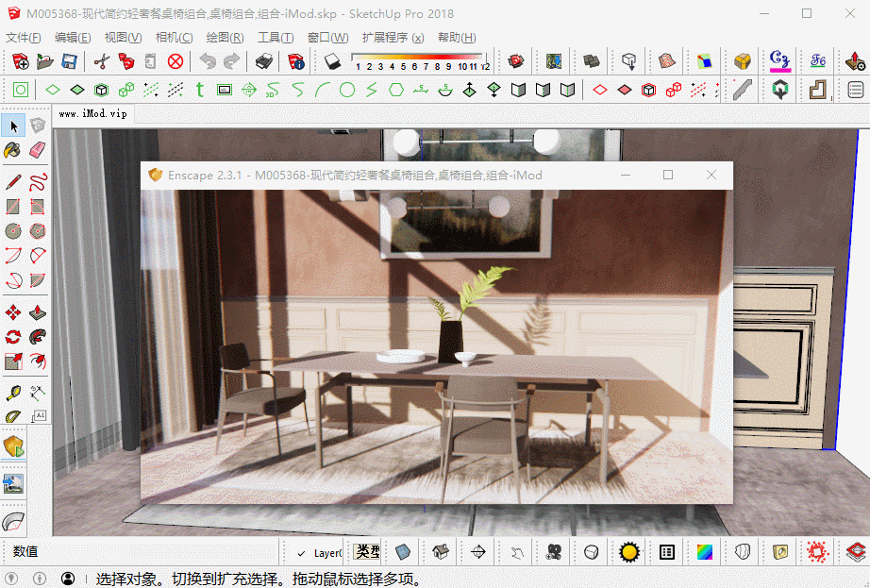Click the 类型 button in bottom toolbar
870x588 pixels.
coord(367,551)
